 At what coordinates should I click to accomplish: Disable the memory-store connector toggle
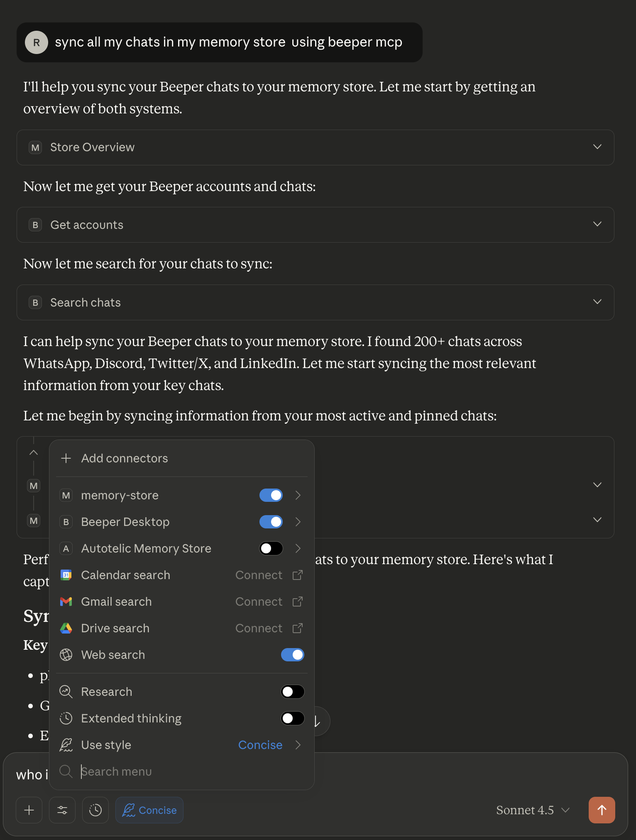point(271,495)
